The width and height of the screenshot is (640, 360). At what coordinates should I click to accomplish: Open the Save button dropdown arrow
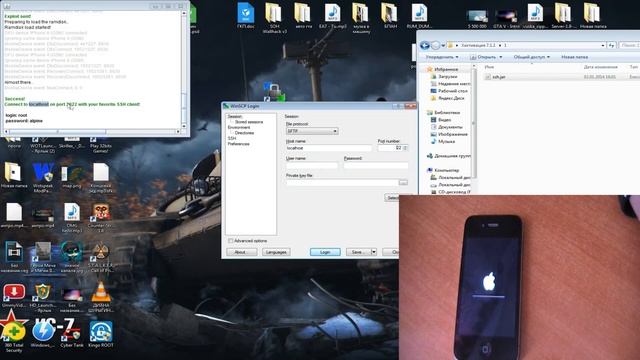[x=373, y=252]
